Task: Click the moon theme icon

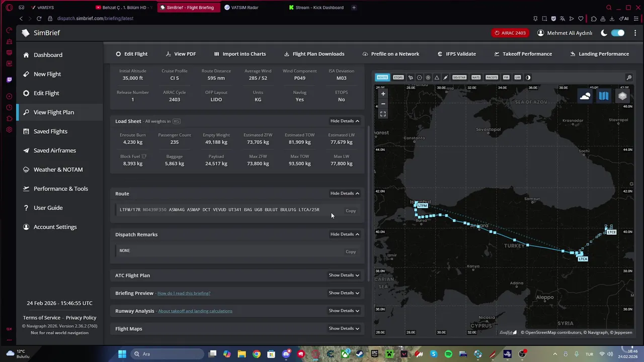Action: [604, 33]
